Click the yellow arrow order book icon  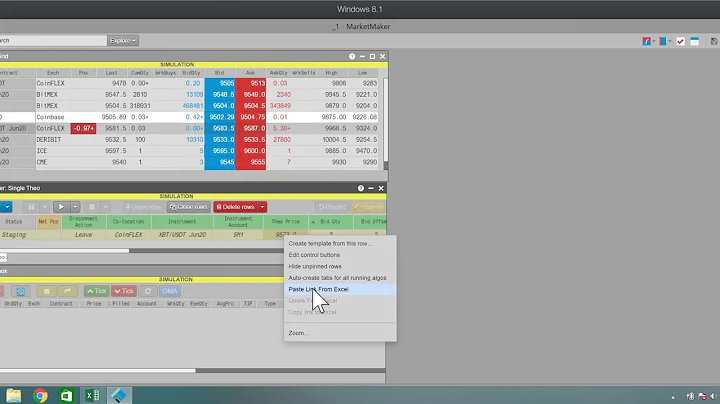(67, 291)
